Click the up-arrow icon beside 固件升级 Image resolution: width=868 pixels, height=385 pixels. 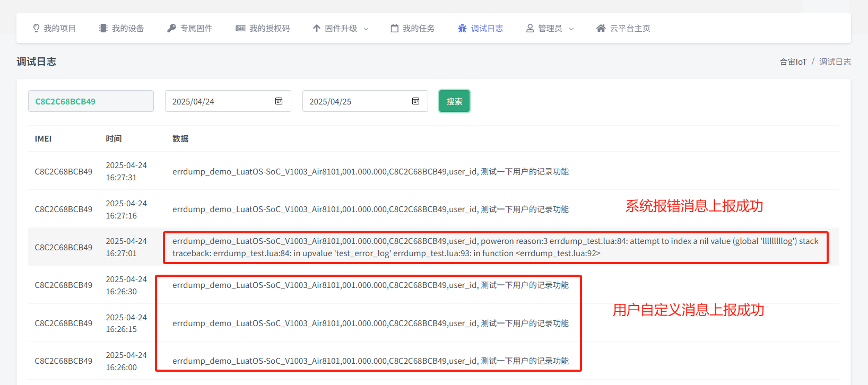tap(317, 28)
